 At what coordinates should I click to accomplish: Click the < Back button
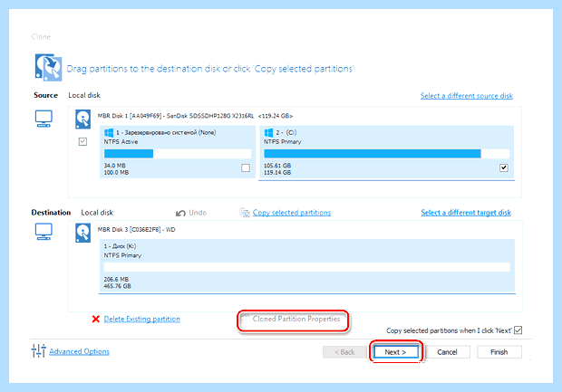point(344,352)
